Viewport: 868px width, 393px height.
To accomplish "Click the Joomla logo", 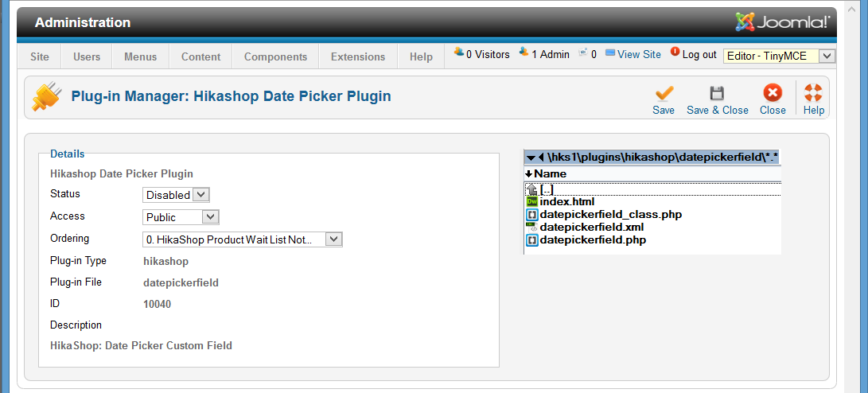I will pos(782,22).
